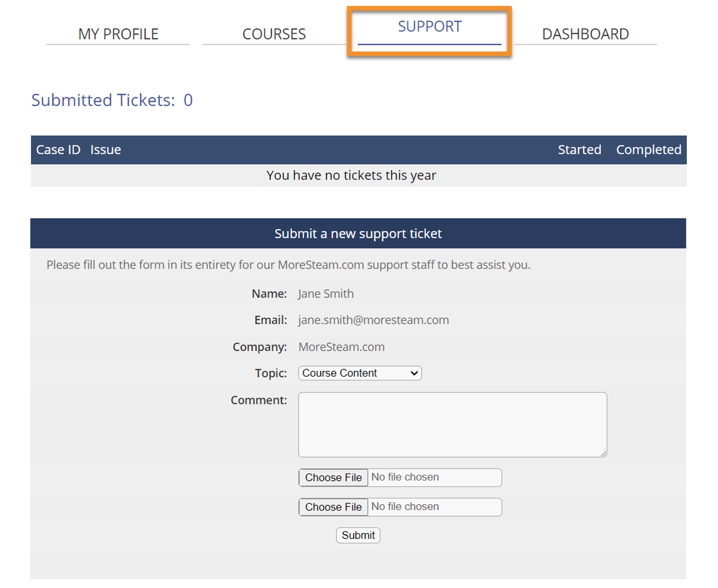This screenshot has width=718, height=588.
Task: Select the SUPPORT tab
Action: [430, 27]
